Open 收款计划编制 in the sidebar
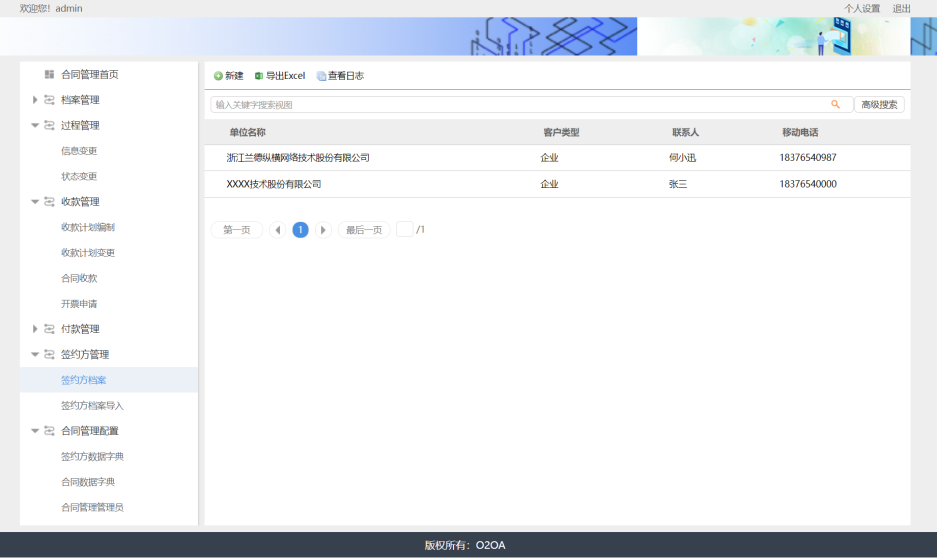 tap(88, 227)
